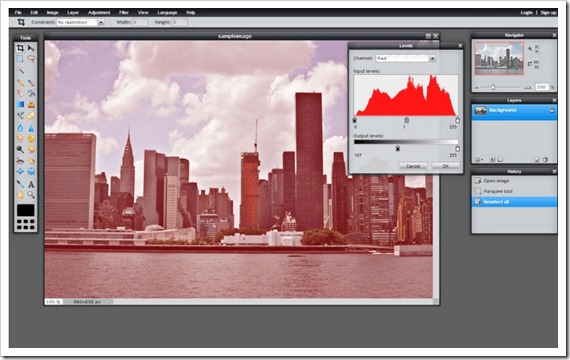Open the Channel dropdown in Levels
This screenshot has width=570, height=360.
click(x=406, y=58)
